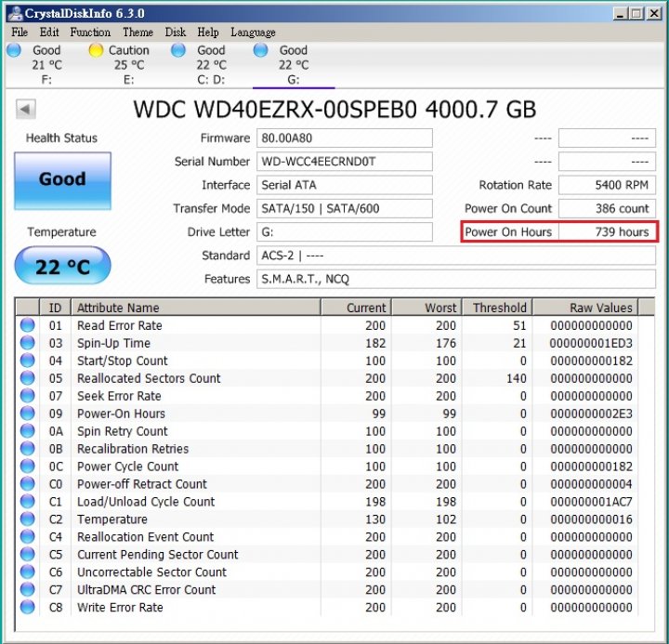Click the status orb for Reallocation Event Count
This screenshot has height=644, width=669.
(x=27, y=536)
